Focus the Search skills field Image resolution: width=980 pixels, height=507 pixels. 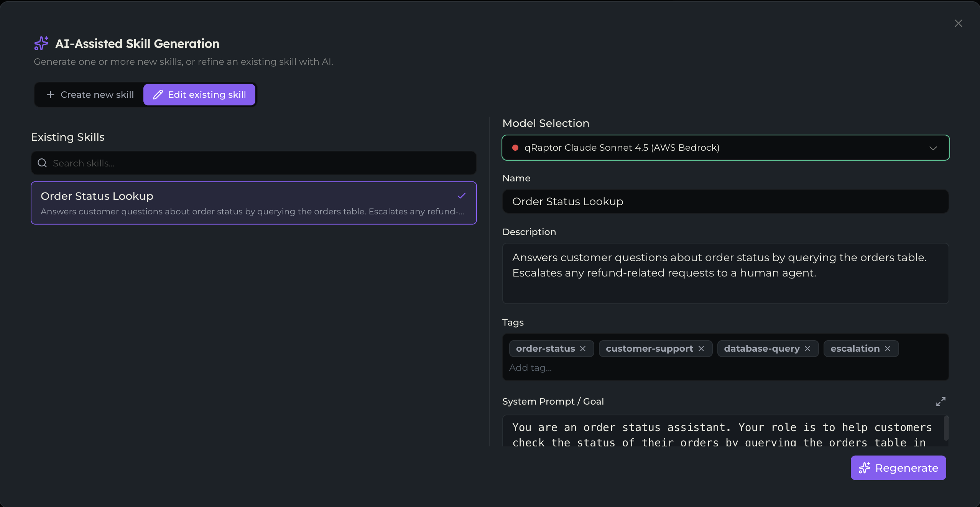253,163
